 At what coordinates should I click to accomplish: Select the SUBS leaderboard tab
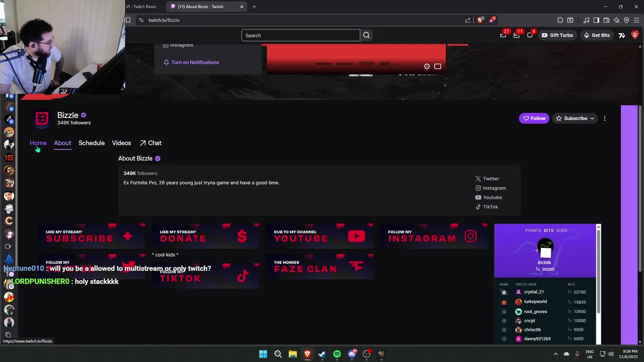click(561, 230)
